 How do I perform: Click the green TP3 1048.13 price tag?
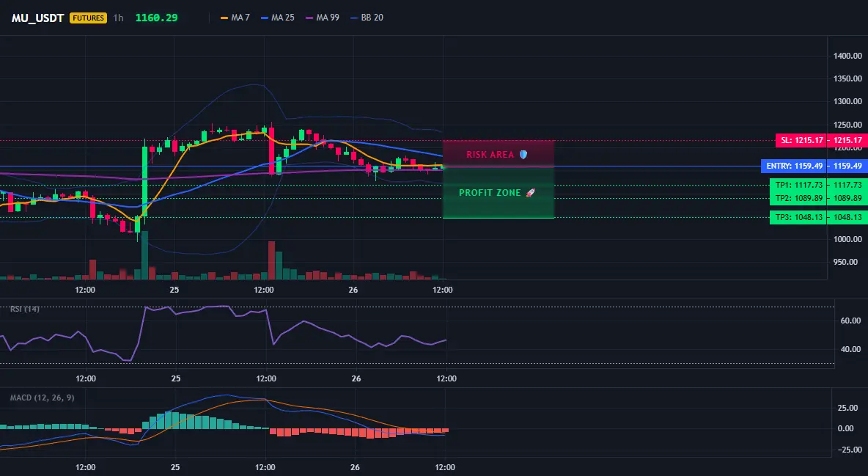click(x=817, y=217)
